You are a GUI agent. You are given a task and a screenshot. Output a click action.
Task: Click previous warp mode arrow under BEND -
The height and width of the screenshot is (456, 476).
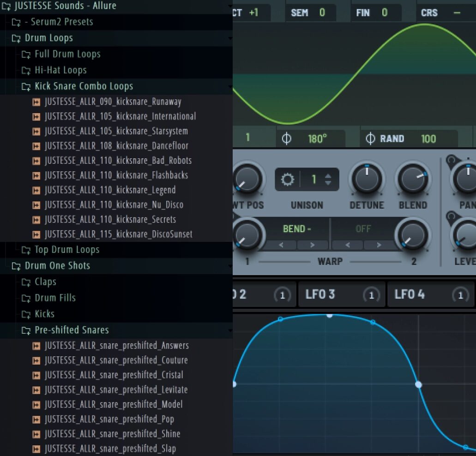coord(281,245)
